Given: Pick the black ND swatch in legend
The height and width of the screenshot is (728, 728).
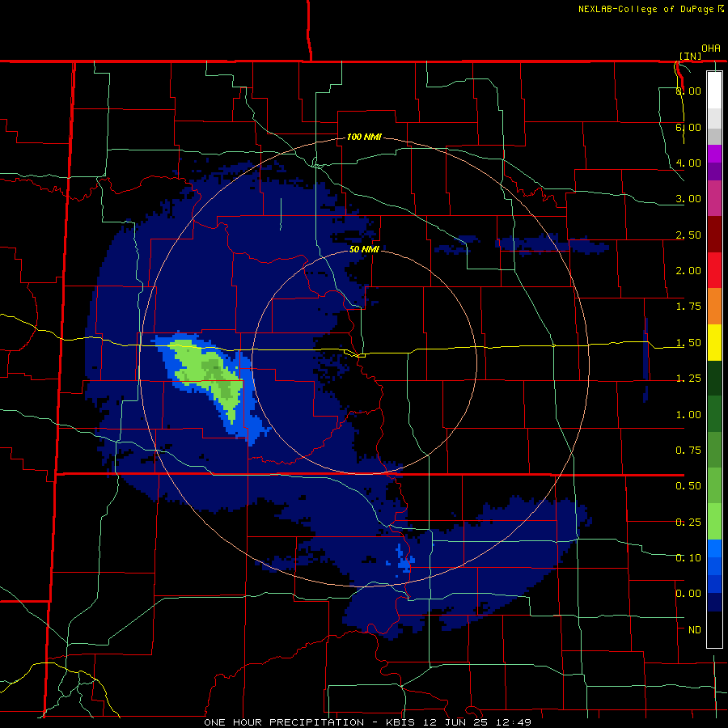Looking at the screenshot, I should (x=714, y=629).
